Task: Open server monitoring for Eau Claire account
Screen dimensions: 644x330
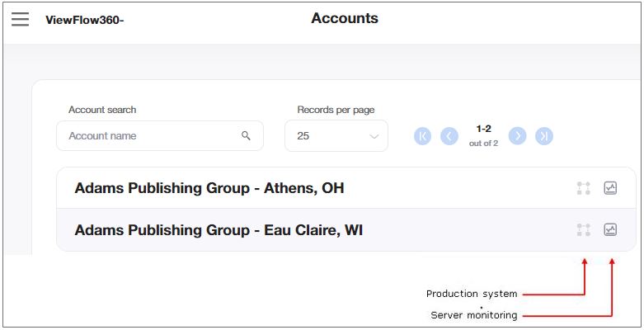Action: (610, 230)
